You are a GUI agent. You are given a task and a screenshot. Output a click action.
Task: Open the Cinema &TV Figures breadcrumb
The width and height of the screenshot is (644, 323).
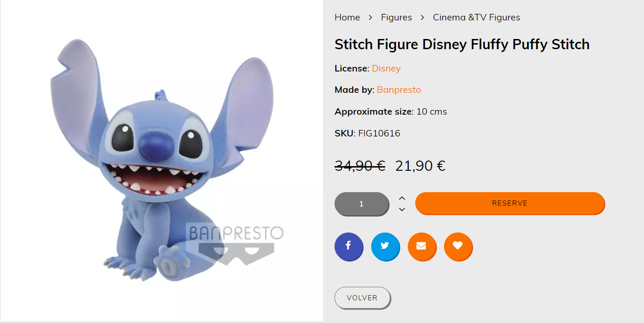(x=477, y=17)
